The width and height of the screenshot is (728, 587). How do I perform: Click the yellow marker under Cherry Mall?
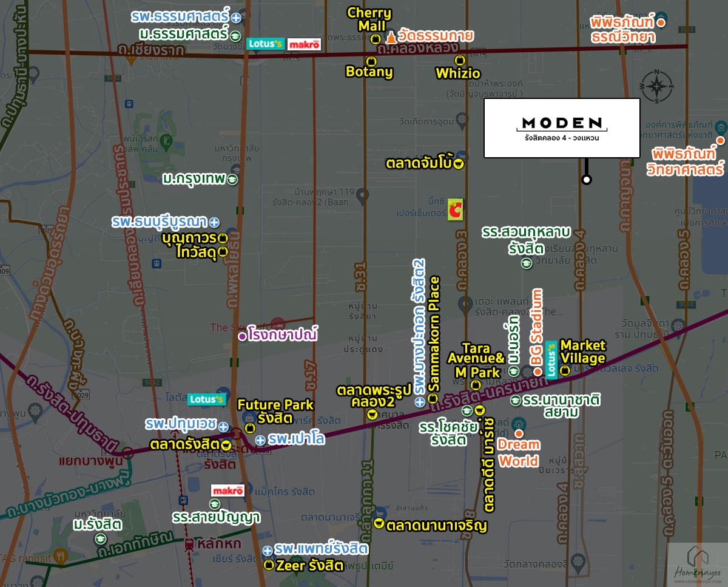376,39
